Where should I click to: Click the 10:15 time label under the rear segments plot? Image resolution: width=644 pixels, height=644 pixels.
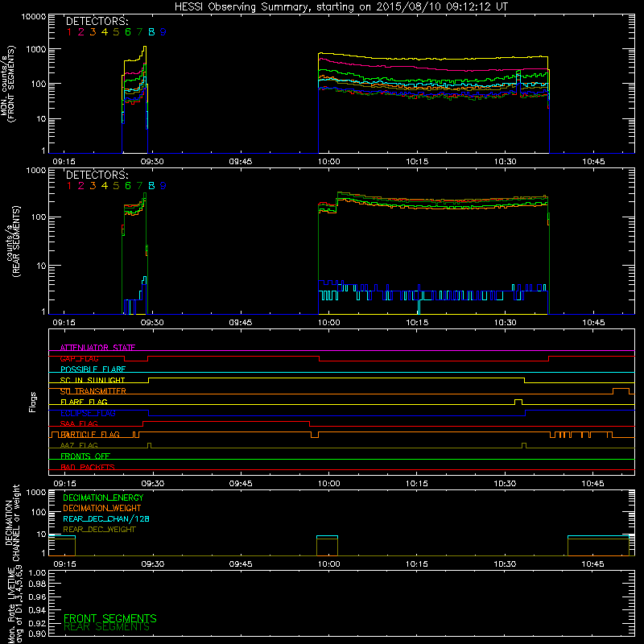[x=417, y=323]
